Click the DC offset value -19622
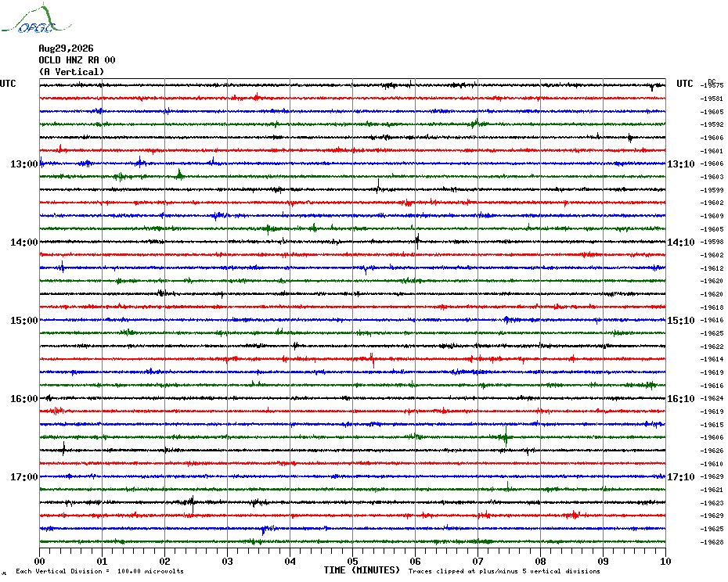Screen dimensions: 728x582 pyautogui.click(x=712, y=347)
